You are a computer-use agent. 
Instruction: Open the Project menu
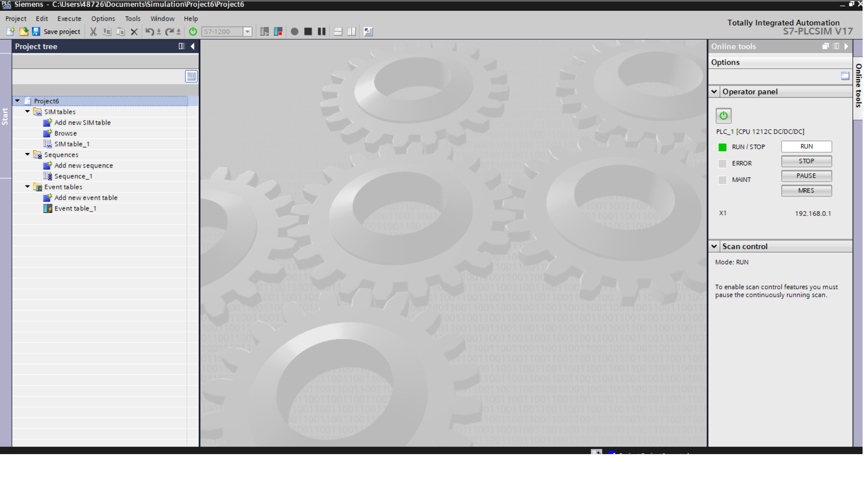coord(16,19)
